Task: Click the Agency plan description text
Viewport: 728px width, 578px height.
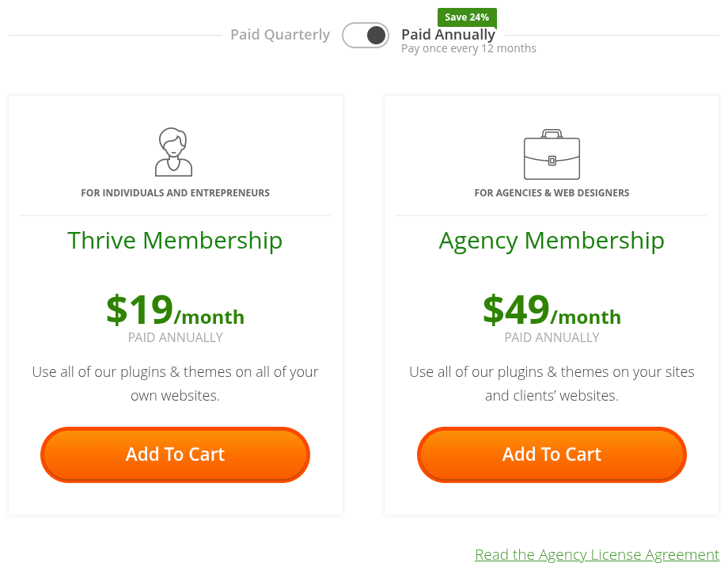Action: (552, 383)
